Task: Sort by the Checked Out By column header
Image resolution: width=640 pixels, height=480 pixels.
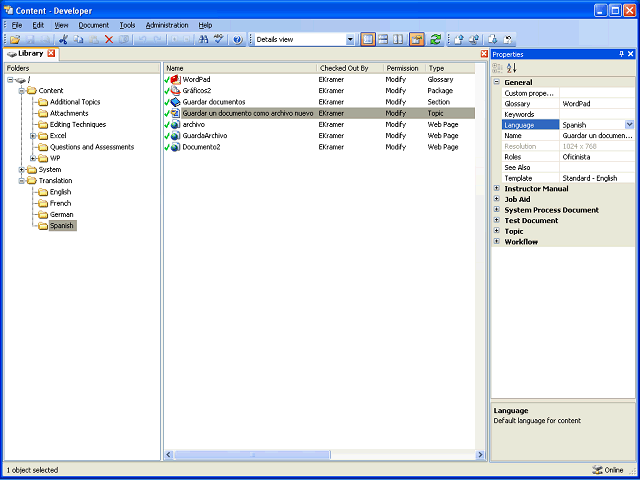Action: [350, 68]
